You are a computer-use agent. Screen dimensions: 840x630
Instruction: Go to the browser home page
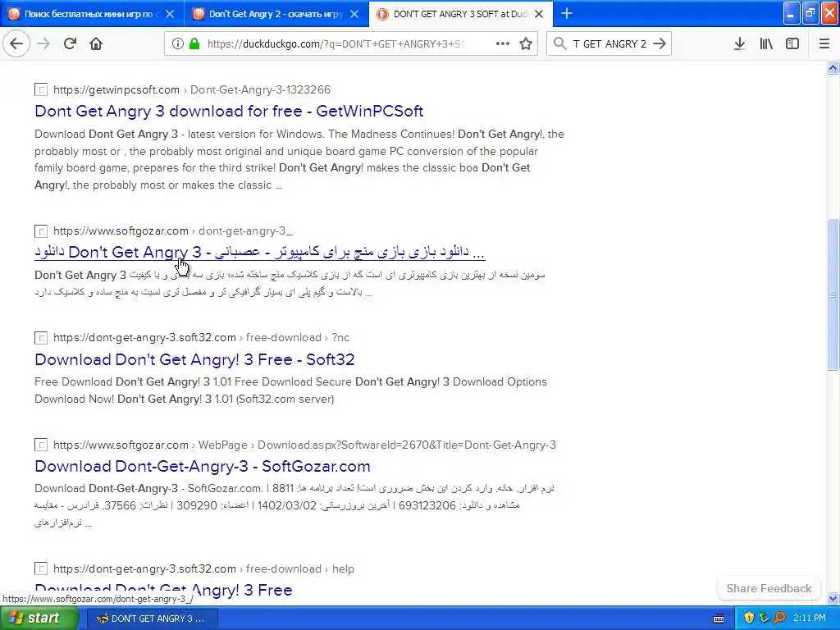(96, 43)
